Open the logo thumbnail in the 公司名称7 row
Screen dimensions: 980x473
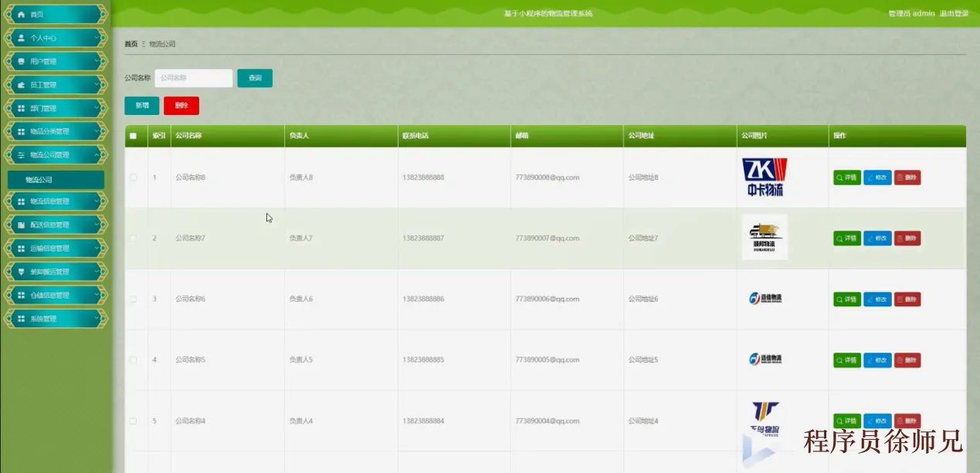765,238
